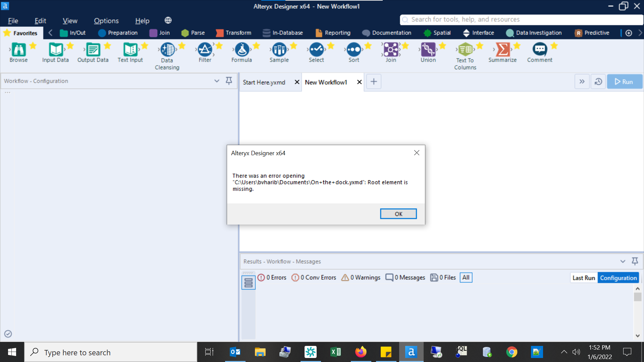Select the Text To Columns tool
Viewport: 644px width, 362px height.
(465, 50)
